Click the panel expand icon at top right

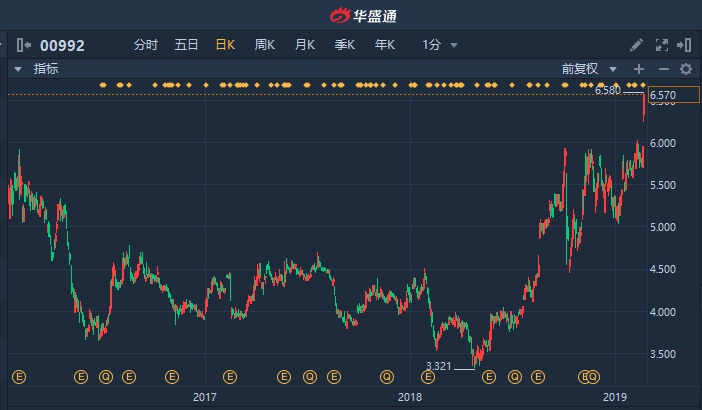(x=685, y=45)
